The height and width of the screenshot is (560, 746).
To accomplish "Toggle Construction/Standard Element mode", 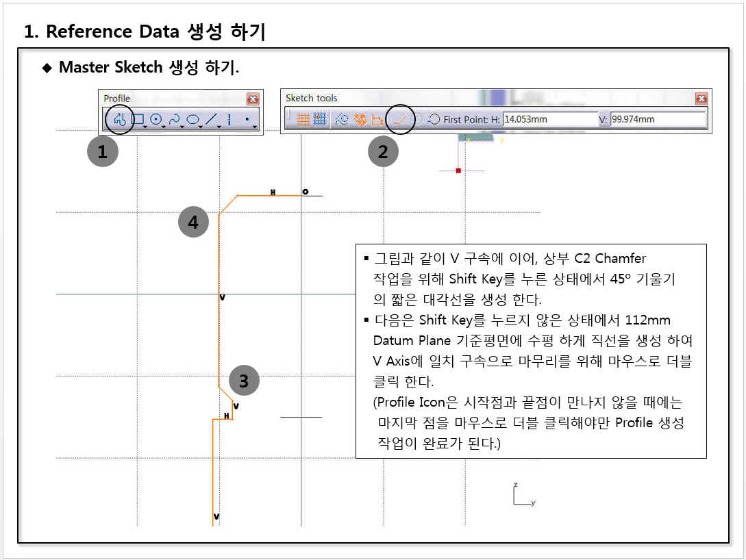I will click(343, 119).
